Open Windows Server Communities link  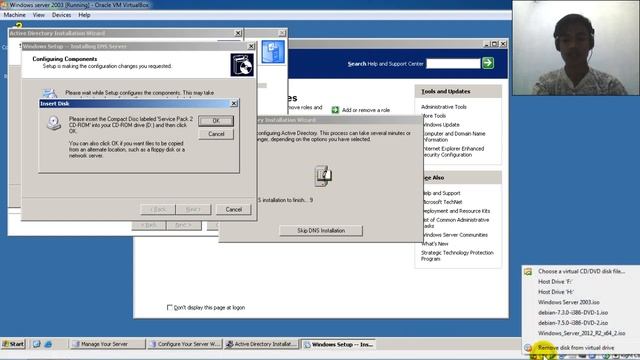tap(455, 235)
